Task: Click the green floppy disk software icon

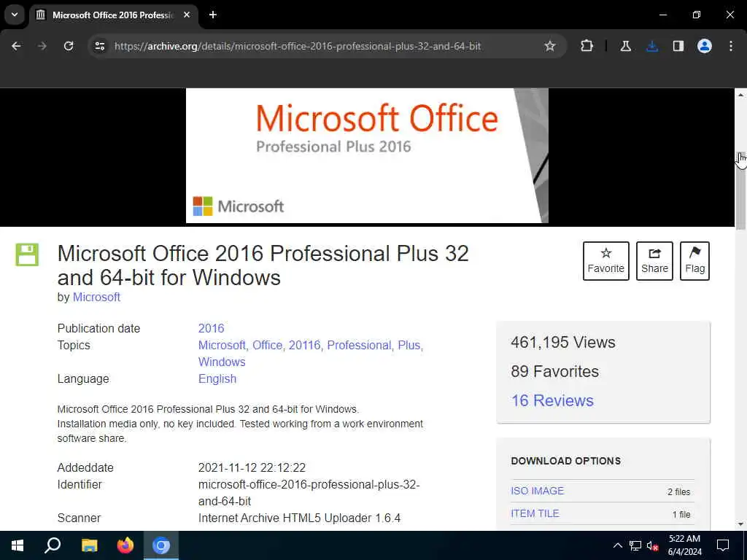Action: tap(27, 254)
